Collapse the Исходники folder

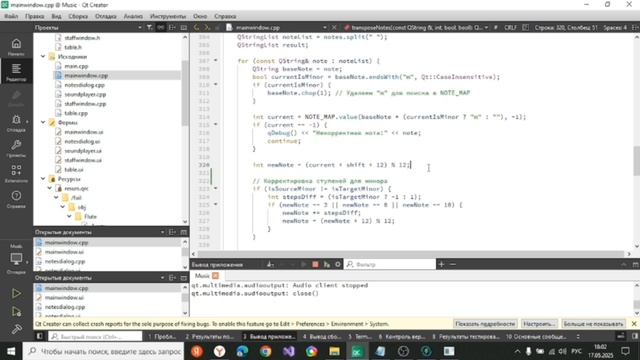point(43,56)
